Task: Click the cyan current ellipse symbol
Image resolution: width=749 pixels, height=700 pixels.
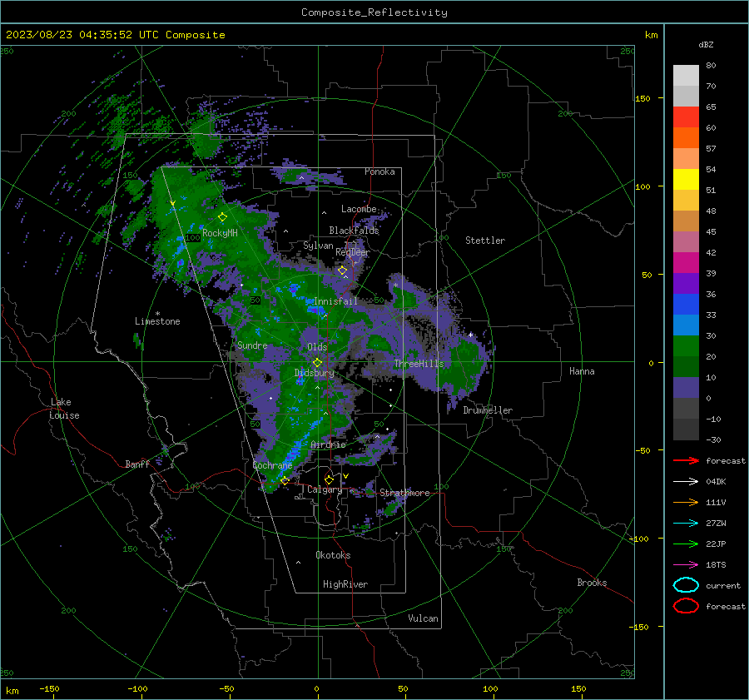Action: [686, 585]
